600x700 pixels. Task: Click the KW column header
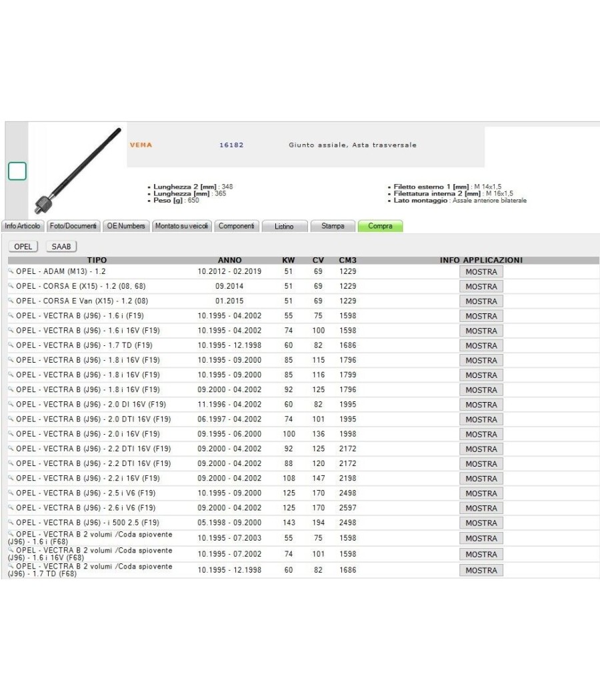click(x=289, y=260)
